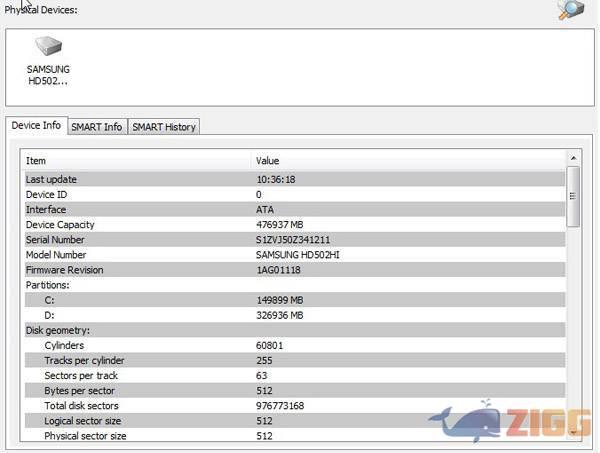Click the SAMSUNG HD502... device label
Viewport: 600px width, 453px height.
[x=48, y=75]
